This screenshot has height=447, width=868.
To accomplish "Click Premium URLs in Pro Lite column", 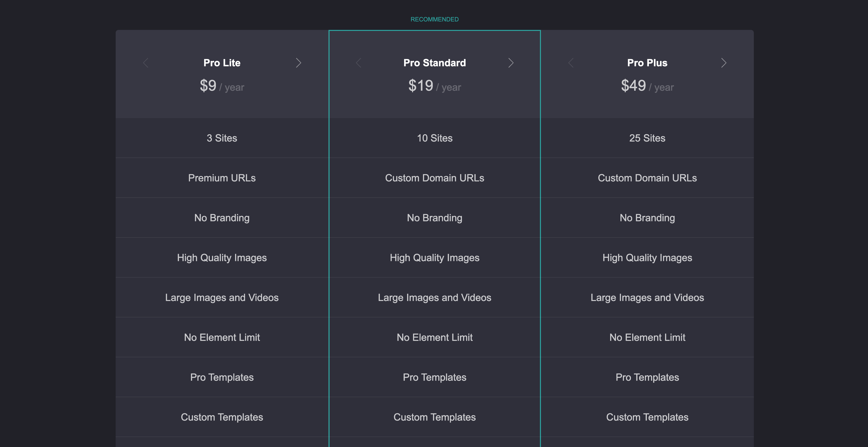I will tap(222, 178).
